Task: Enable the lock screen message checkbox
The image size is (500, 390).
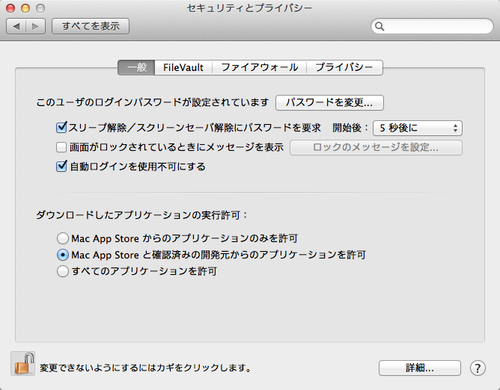Action: click(x=61, y=147)
